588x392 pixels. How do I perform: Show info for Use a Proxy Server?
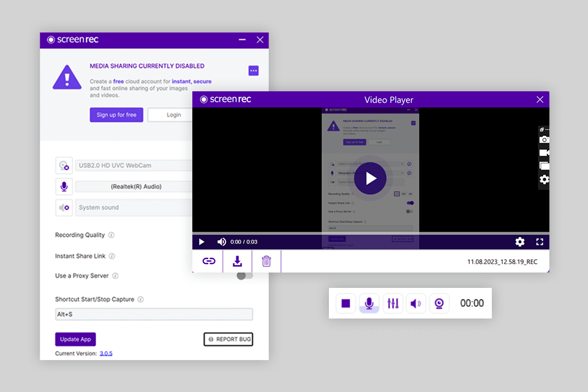click(116, 276)
